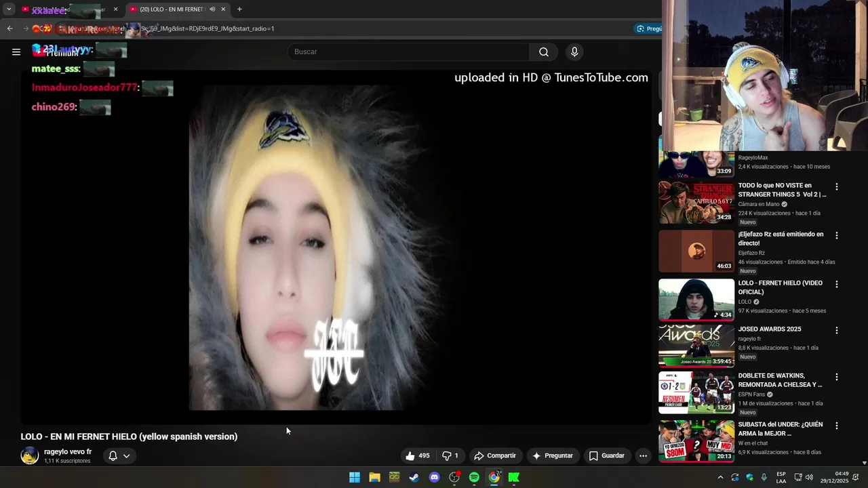Click the rageylo vevo fr channel avatar
Screen dimensions: 868x488
(29, 455)
